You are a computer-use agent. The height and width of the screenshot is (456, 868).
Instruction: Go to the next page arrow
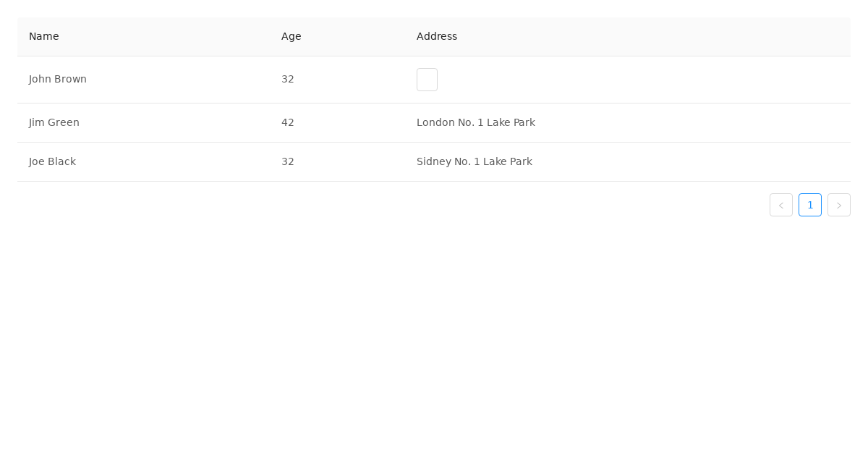[x=839, y=205]
